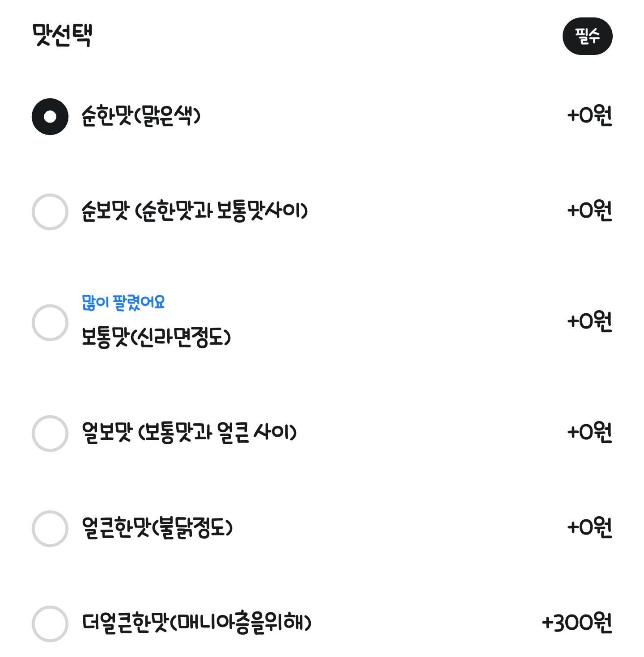644x657 pixels.
Task: Select radio button for 보통맛(신라면정도)
Action: coord(50,323)
